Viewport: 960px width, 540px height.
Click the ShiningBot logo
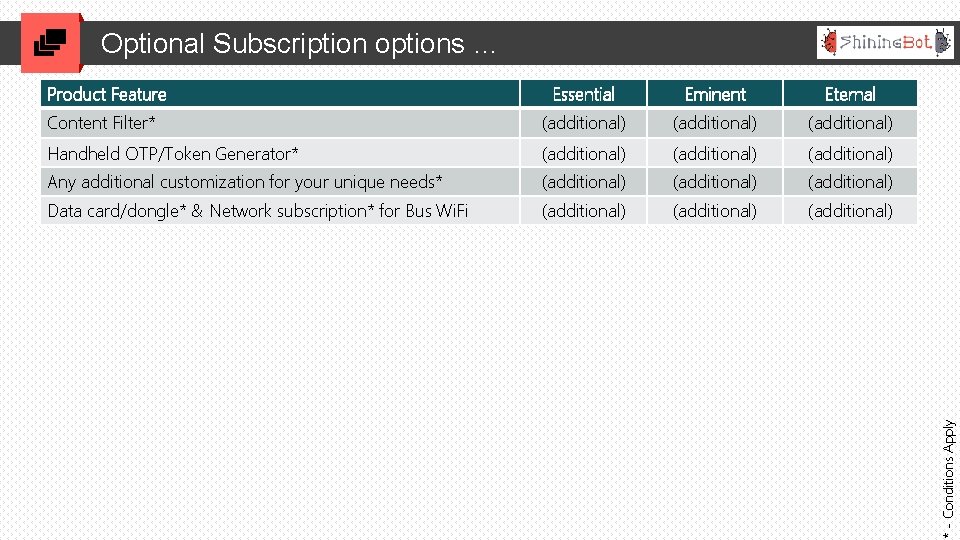(884, 42)
